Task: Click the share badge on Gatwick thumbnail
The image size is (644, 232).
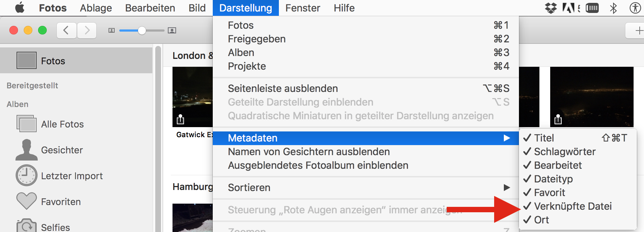Action: [x=180, y=120]
